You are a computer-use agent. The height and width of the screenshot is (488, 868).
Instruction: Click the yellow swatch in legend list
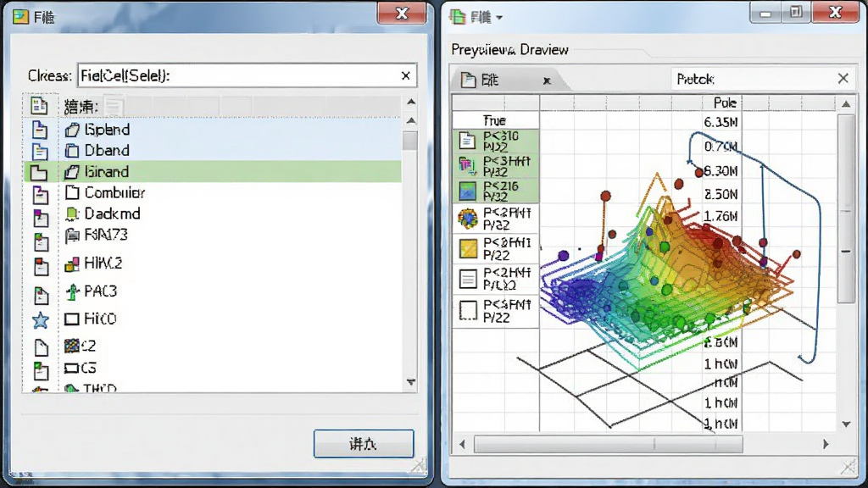click(x=468, y=249)
